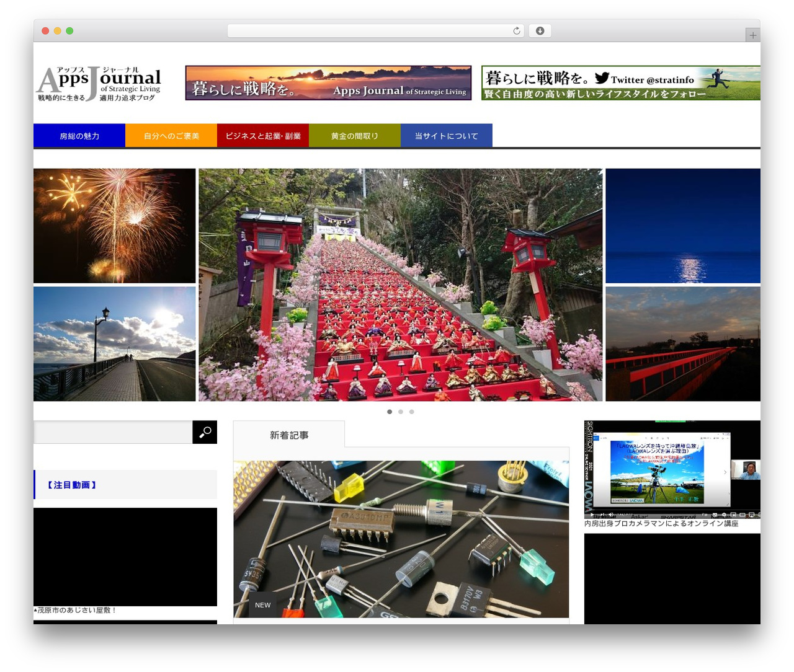This screenshot has width=794, height=672.
Task: Click the Apps Journal site logo
Action: 99,84
